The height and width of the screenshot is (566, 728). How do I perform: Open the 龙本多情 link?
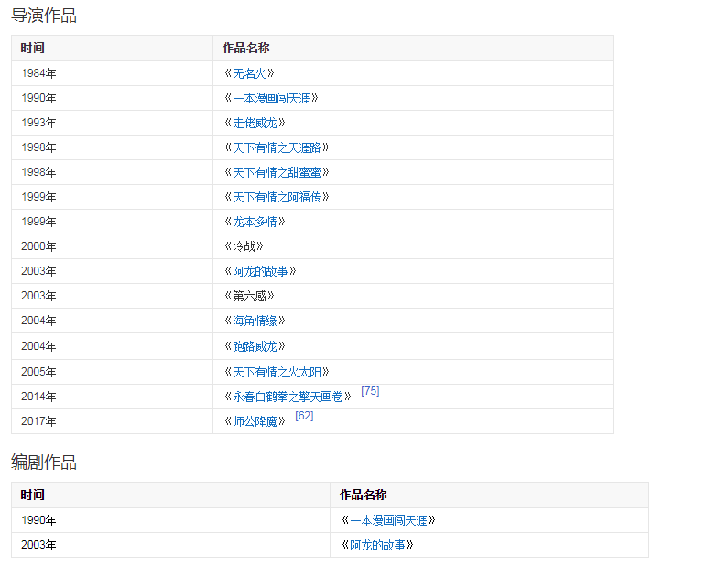255,222
